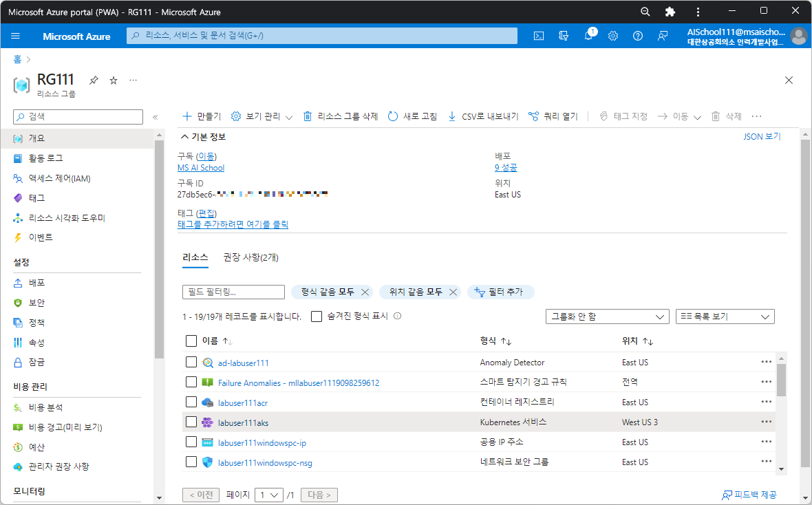Sort table by 위치 column
Viewport: 812px width, 505px height.
(637, 341)
